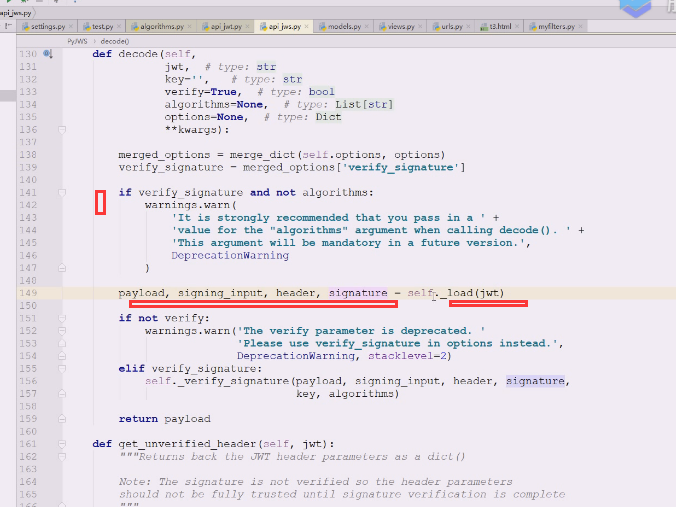
Task: Collapse the elif fold at line 155
Action: tap(62, 369)
